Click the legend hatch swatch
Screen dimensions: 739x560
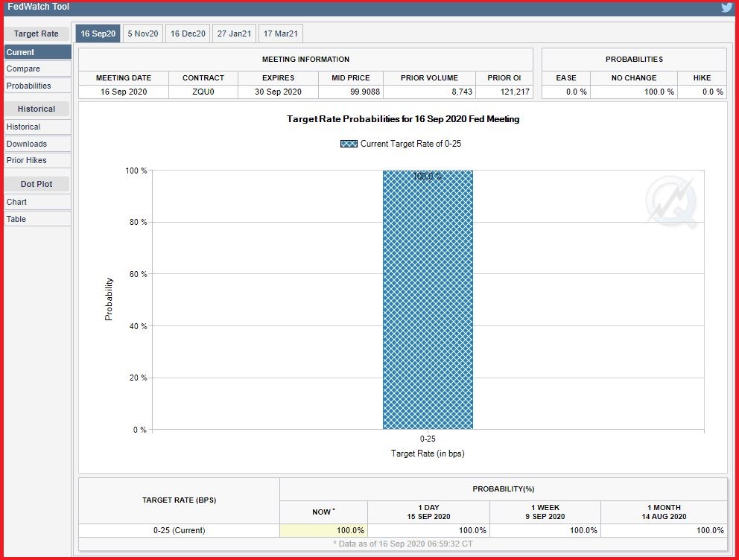349,144
